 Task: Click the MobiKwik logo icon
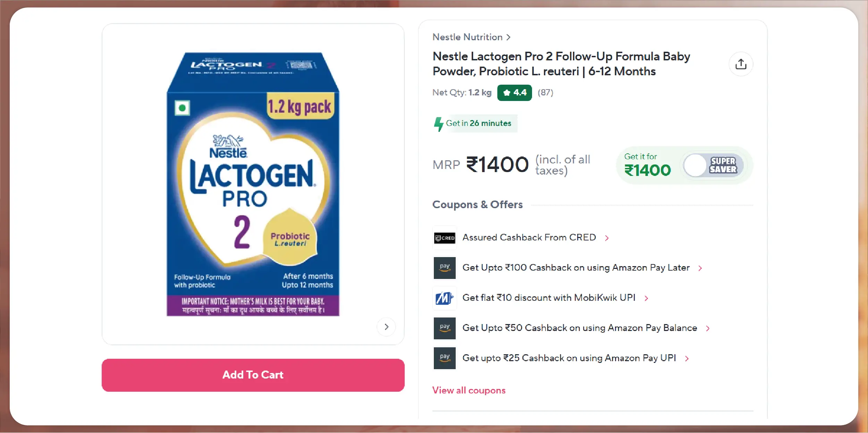click(445, 298)
